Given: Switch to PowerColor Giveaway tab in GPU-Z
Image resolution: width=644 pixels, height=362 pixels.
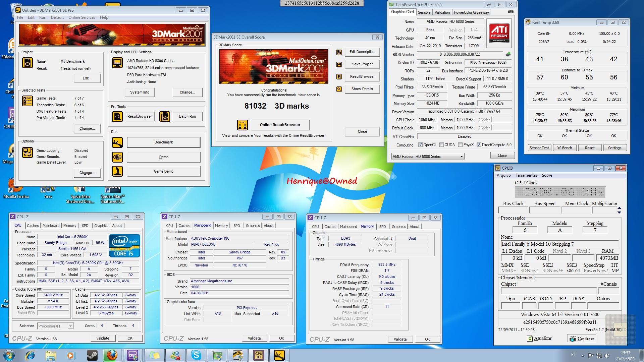Looking at the screenshot, I should pos(471,12).
